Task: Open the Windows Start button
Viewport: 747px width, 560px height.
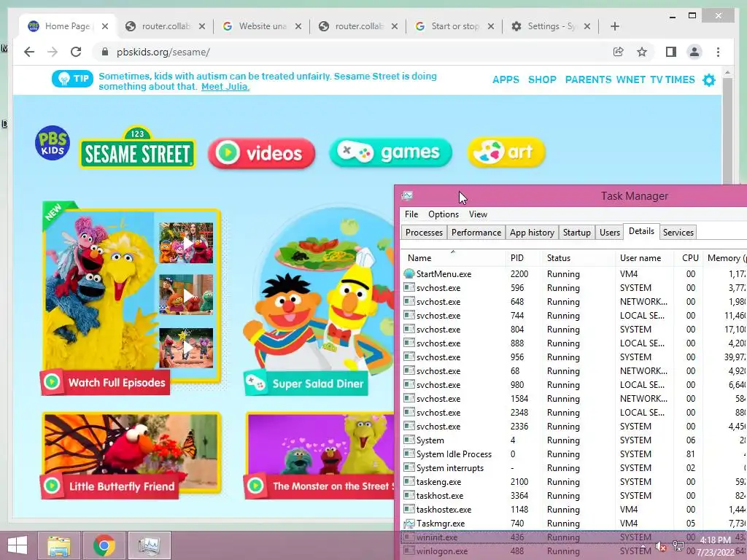Action: tap(18, 545)
